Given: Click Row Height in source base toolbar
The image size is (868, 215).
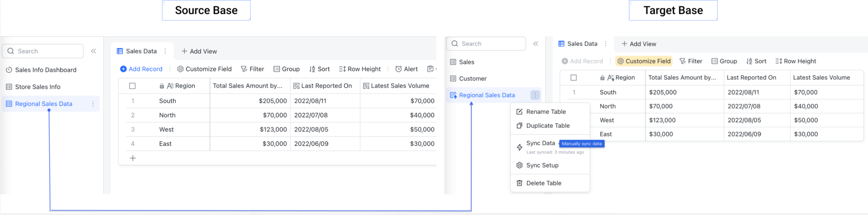Looking at the screenshot, I should tap(359, 69).
